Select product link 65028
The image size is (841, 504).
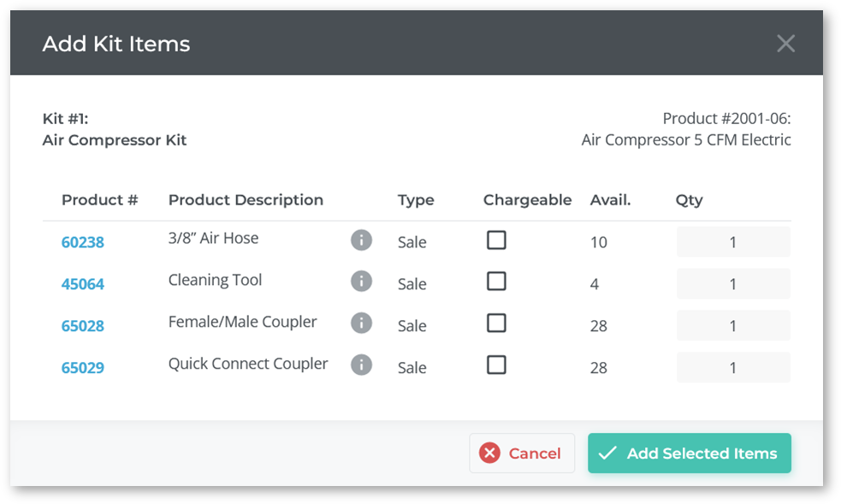(83, 326)
